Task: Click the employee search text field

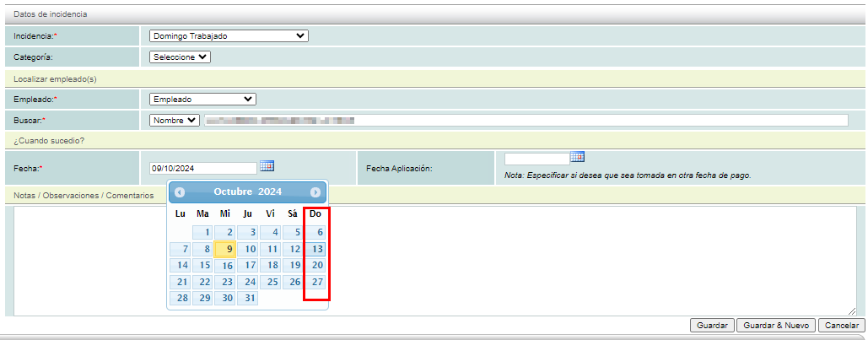Action: point(525,121)
